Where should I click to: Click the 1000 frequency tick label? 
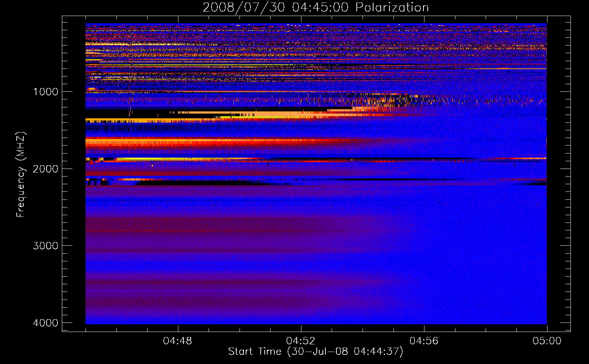pos(46,92)
